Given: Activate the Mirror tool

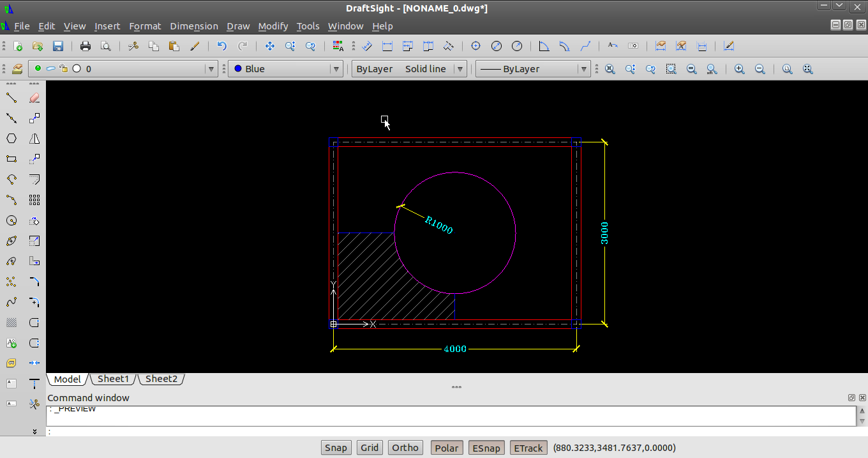Looking at the screenshot, I should point(34,139).
